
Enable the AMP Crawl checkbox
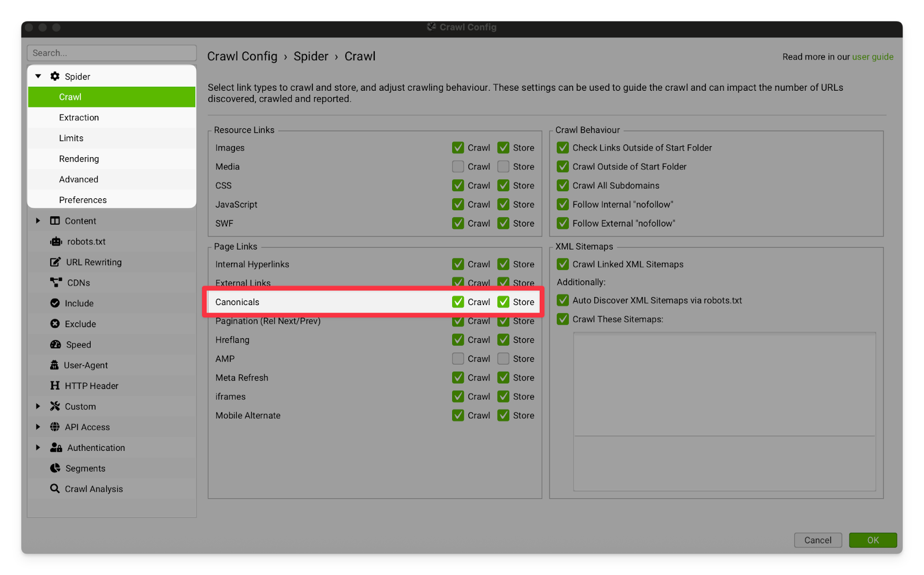tap(458, 359)
